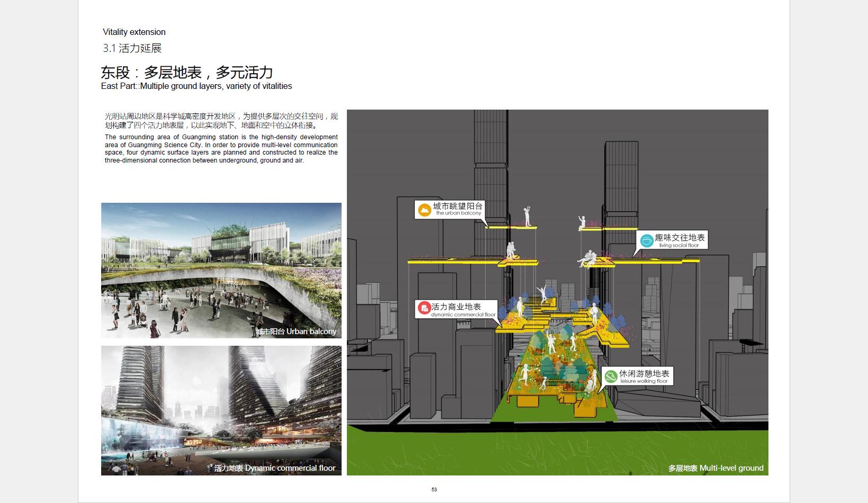Click the page number 53
This screenshot has width=868, height=503.
pyautogui.click(x=434, y=490)
